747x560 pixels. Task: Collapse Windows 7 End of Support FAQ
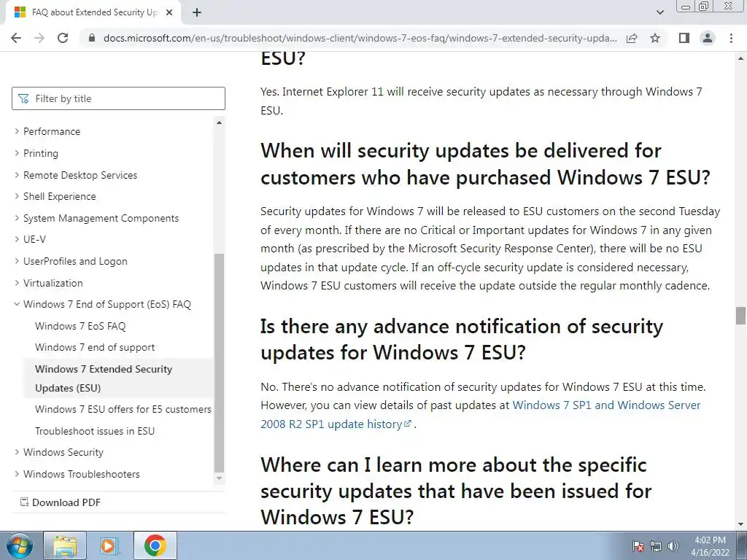[x=17, y=304]
